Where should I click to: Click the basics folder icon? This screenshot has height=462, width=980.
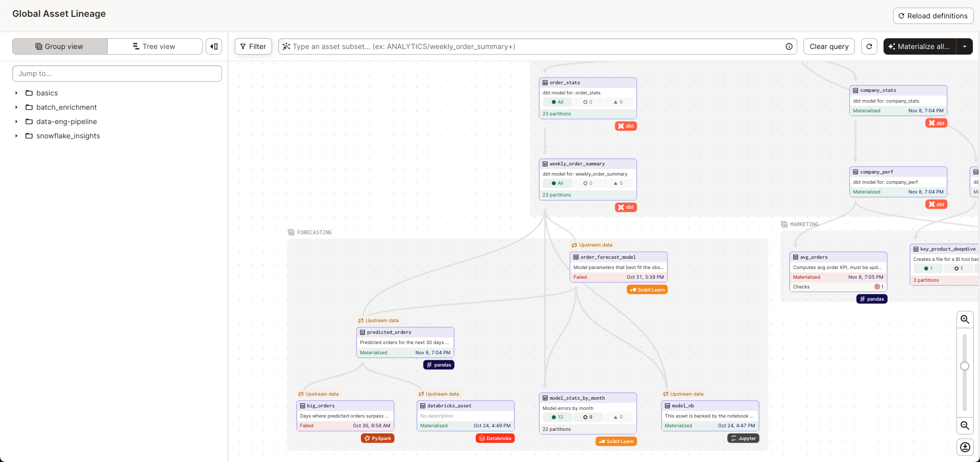29,93
